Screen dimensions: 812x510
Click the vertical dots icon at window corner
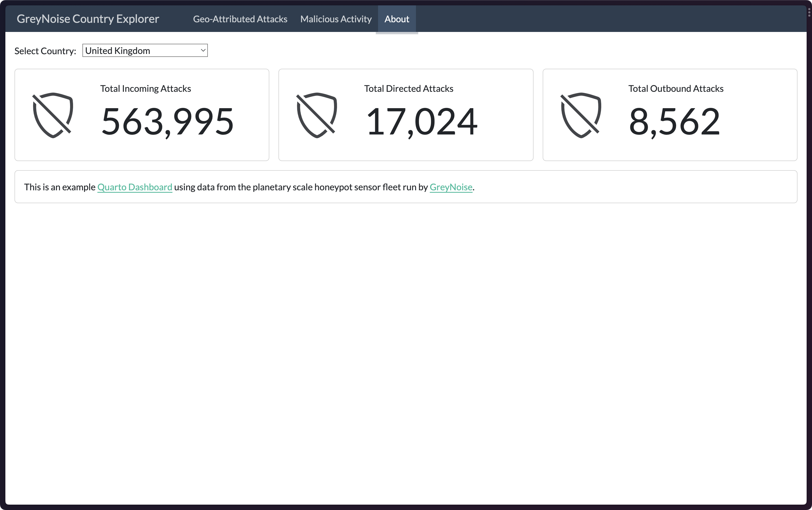tap(809, 12)
